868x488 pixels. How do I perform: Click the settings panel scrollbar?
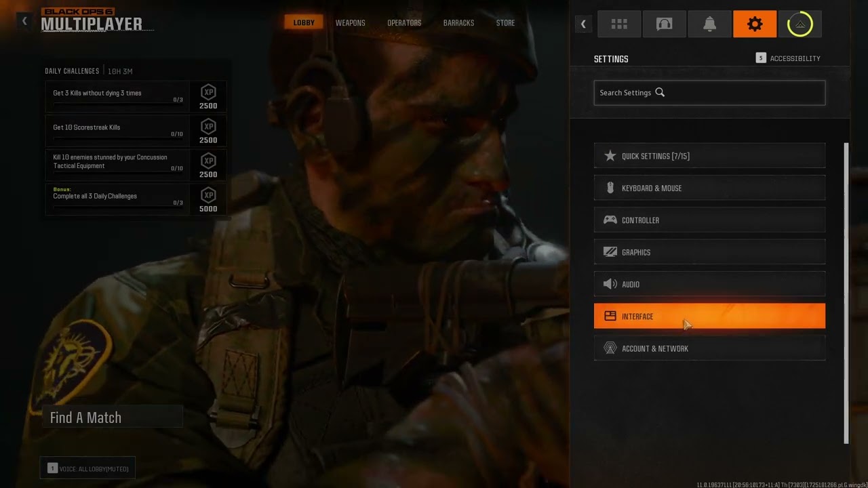(x=846, y=293)
